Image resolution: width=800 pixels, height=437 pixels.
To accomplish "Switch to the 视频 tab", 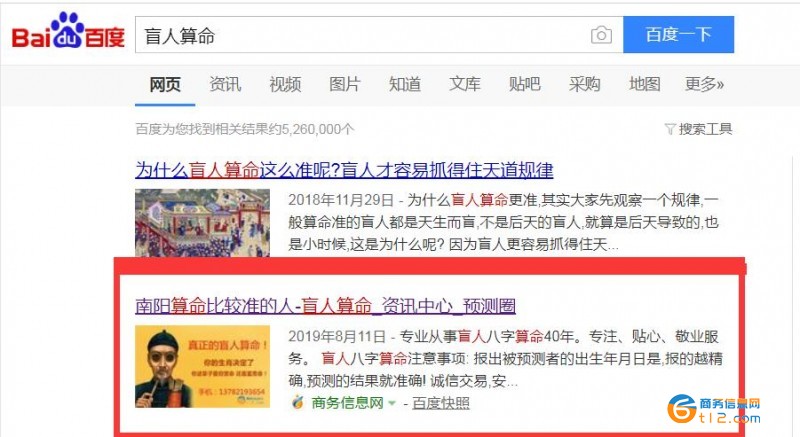I will tap(285, 84).
